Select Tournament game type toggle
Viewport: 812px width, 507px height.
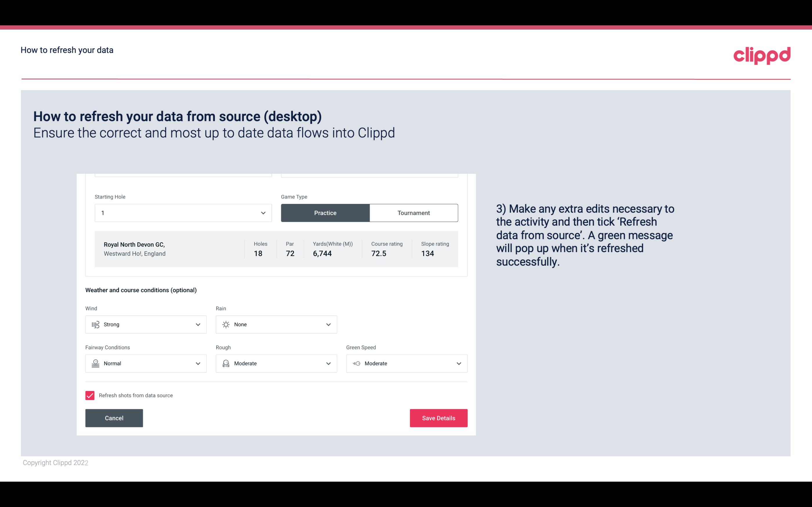coord(413,213)
